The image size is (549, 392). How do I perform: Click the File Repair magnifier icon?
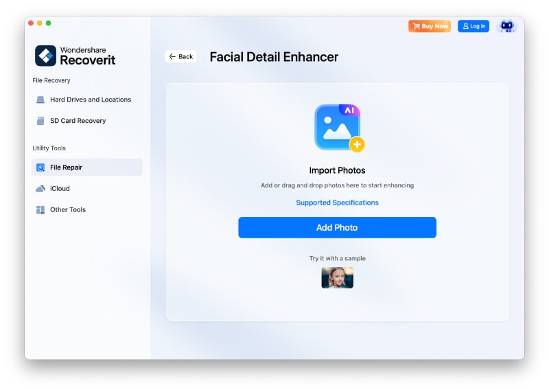[x=40, y=168]
